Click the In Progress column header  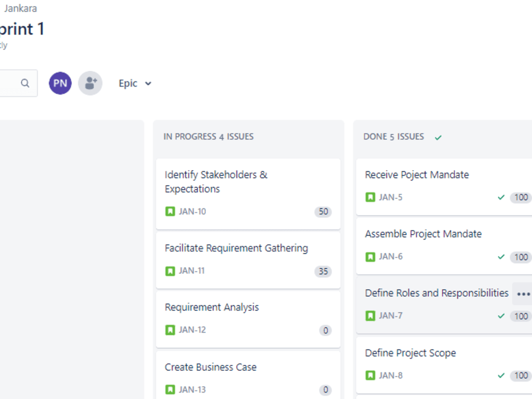tap(209, 137)
